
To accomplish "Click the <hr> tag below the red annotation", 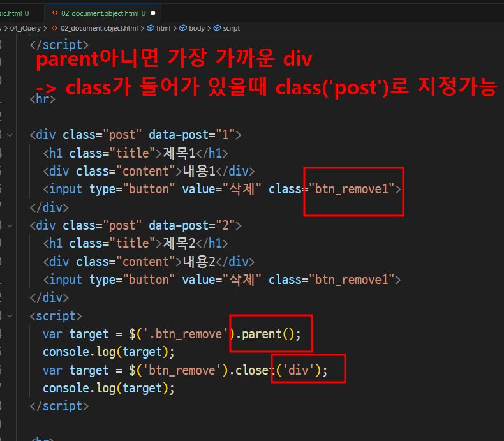I will 43,99.
